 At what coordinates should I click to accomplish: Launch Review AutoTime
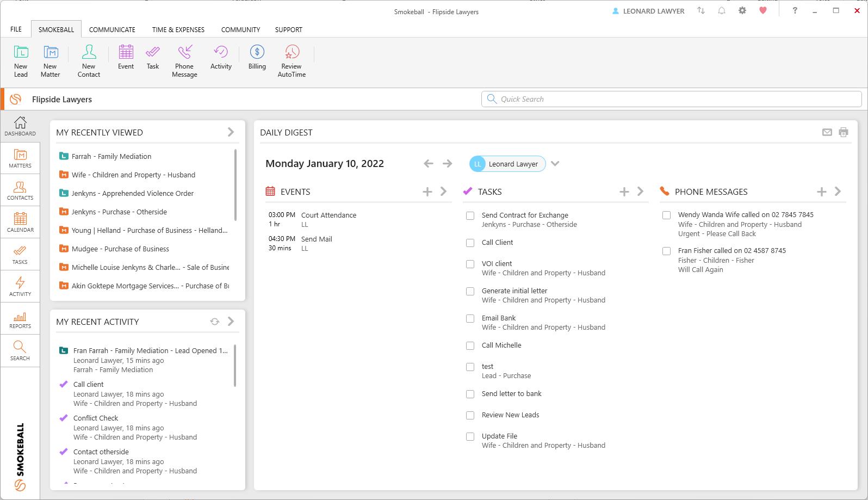click(292, 61)
